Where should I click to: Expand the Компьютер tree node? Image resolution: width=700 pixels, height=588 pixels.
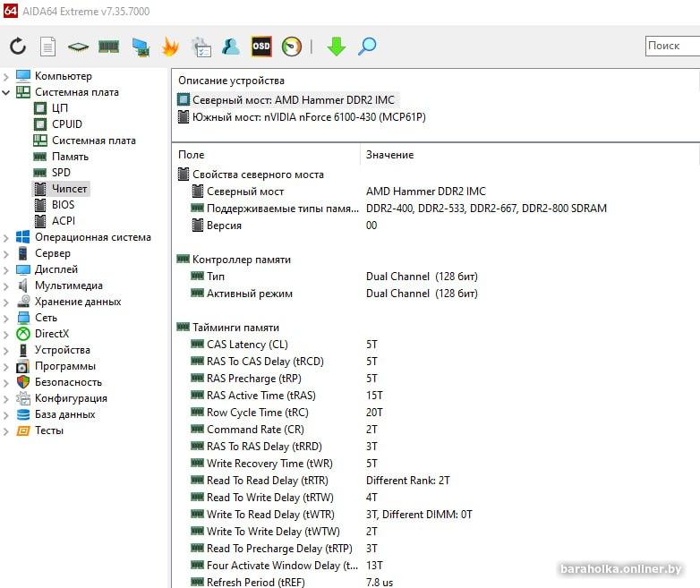click(5, 77)
